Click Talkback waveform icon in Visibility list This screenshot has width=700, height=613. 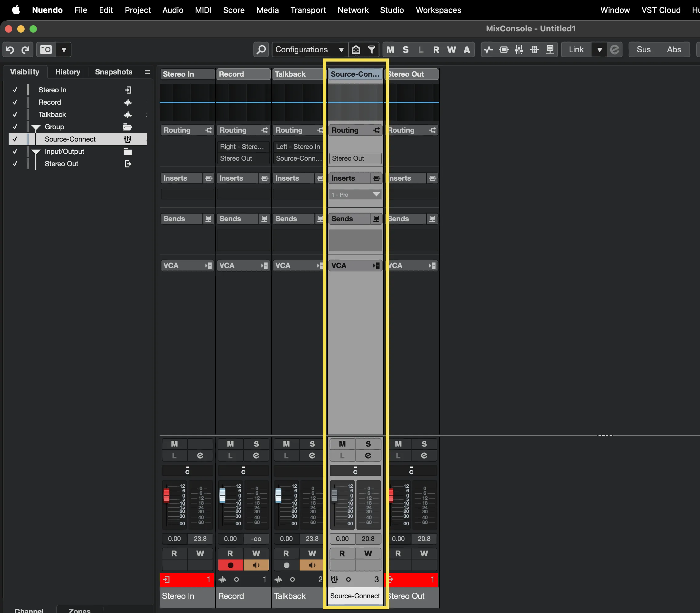tap(128, 115)
